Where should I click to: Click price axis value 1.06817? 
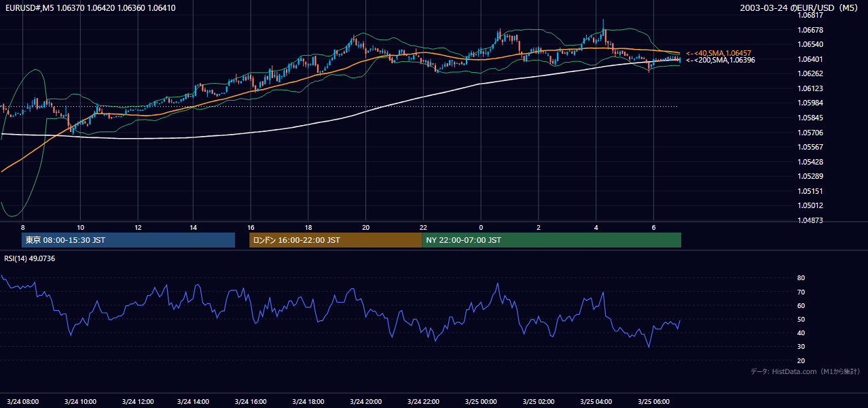[810, 16]
